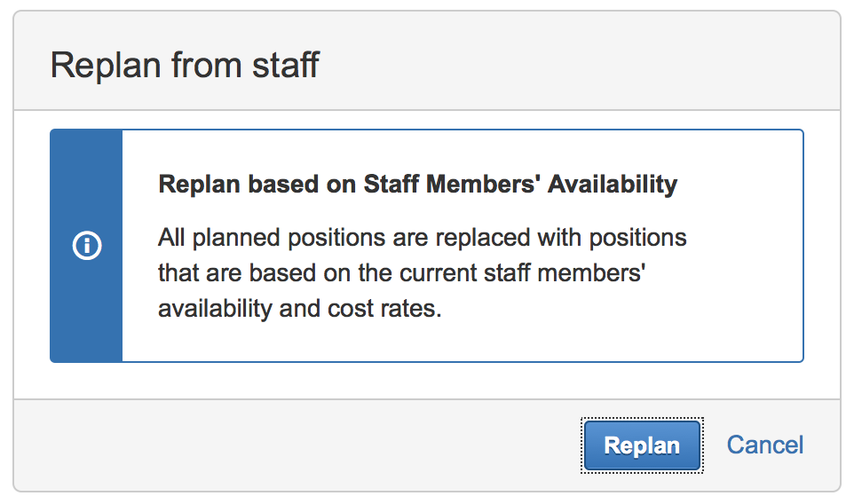Click the info circle icon
Image resolution: width=854 pixels, height=504 pixels.
coord(86,246)
